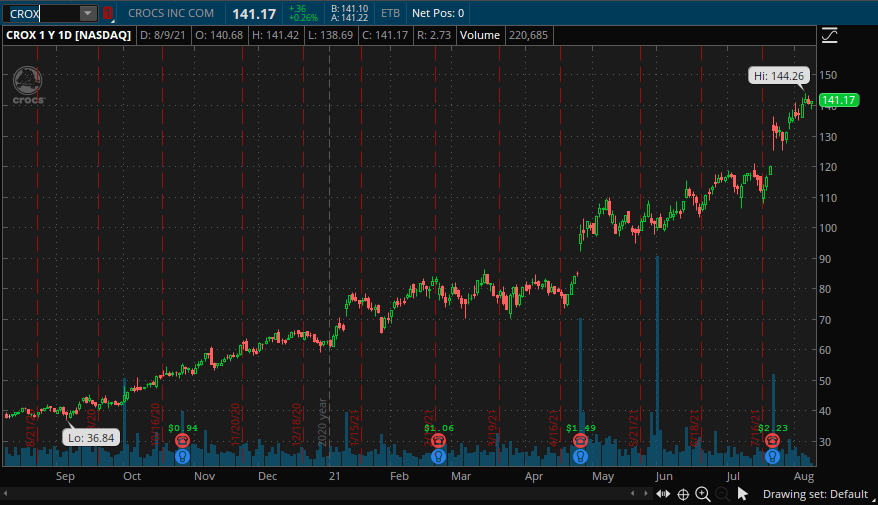The height and width of the screenshot is (505, 878).
Task: Click the O: 140.68 open value
Action: pyautogui.click(x=219, y=35)
